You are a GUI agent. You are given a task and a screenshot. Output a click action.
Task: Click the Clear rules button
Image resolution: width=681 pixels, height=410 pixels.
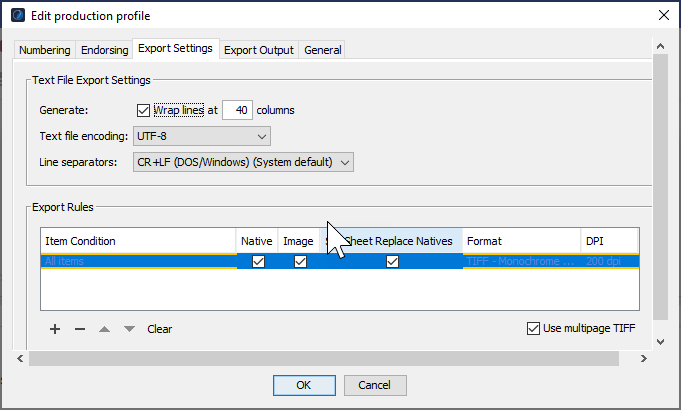tap(160, 329)
